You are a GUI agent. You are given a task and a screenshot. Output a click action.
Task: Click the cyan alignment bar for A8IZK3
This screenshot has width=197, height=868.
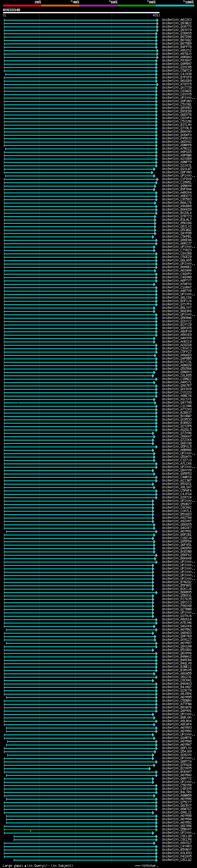coord(81,20)
